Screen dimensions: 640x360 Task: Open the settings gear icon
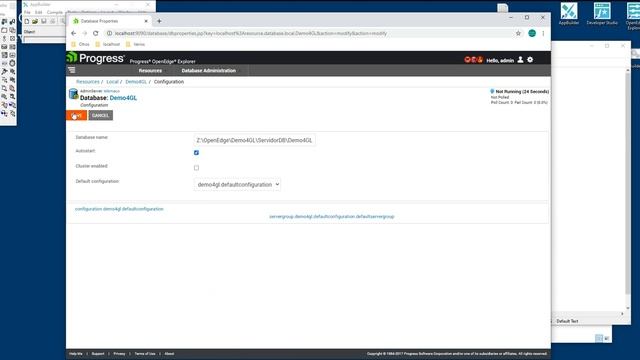pyautogui.click(x=530, y=60)
